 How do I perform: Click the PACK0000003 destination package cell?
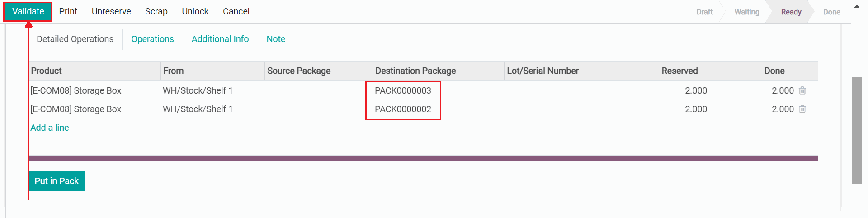click(x=403, y=90)
